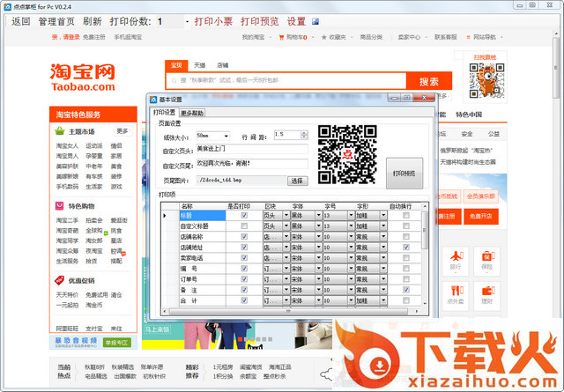Open the 字形 dropdown in the 店铺名称 row
The height and width of the screenshot is (392, 564).
(383, 236)
